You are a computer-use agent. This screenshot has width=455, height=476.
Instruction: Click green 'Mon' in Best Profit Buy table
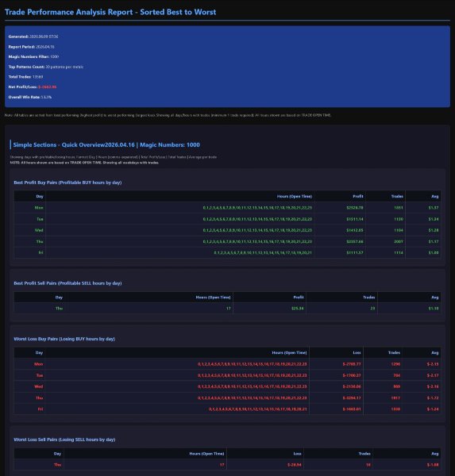(39, 208)
